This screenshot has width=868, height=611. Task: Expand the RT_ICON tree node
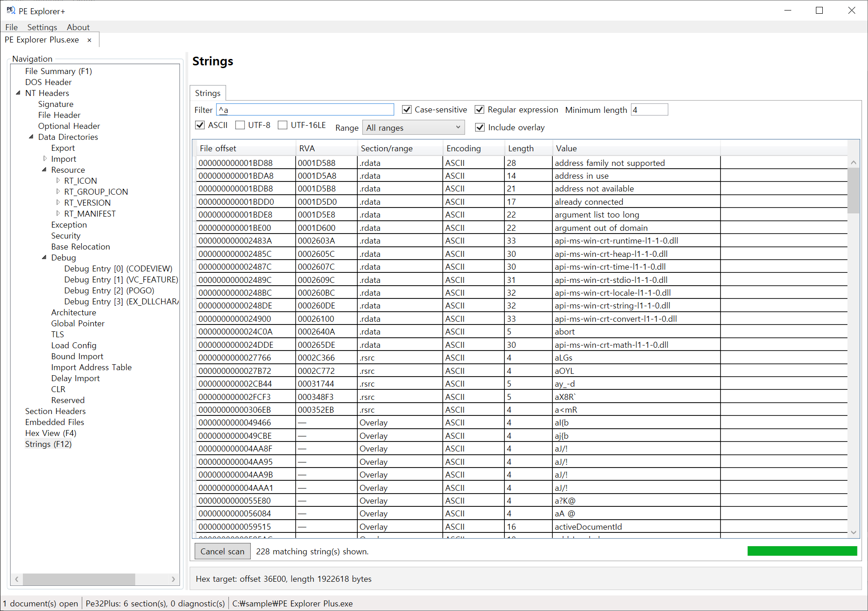[58, 181]
